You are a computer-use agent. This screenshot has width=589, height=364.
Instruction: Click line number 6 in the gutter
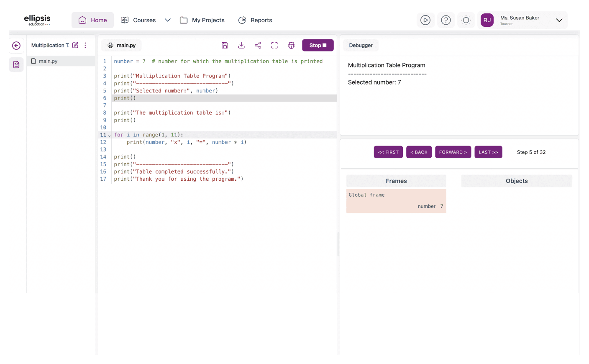pyautogui.click(x=105, y=98)
